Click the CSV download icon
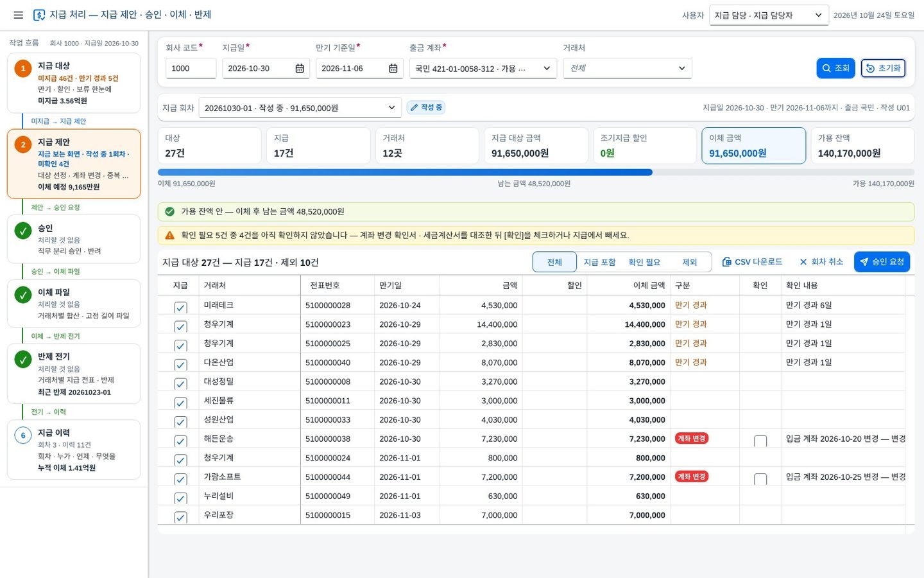 (x=726, y=262)
